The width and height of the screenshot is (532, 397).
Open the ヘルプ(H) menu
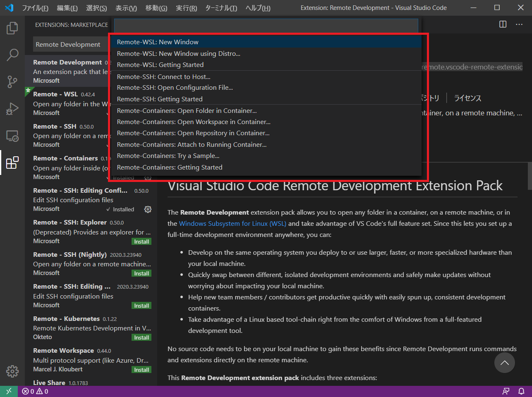tap(258, 8)
